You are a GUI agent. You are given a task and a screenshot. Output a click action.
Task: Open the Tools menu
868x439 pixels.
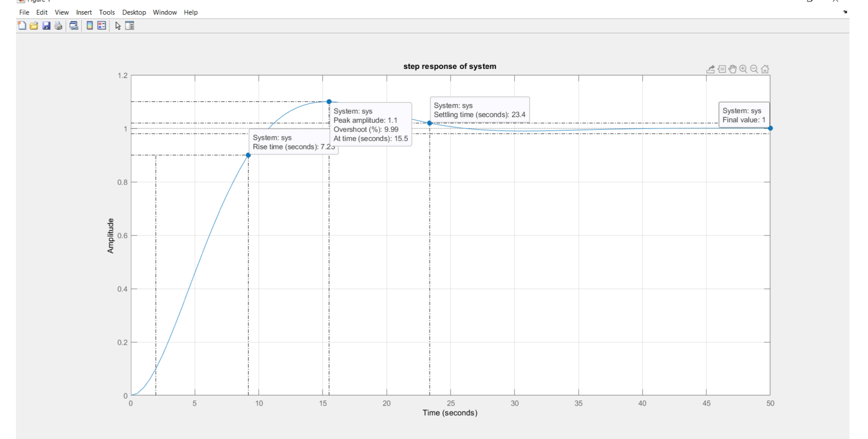[x=106, y=12]
